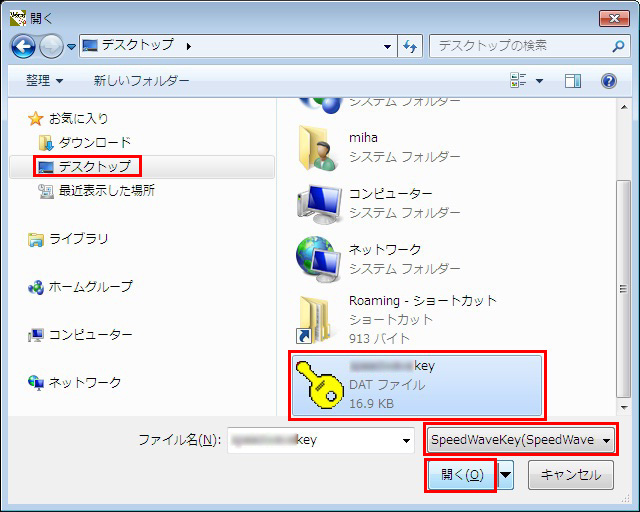Select the miha user folder

(x=320, y=147)
